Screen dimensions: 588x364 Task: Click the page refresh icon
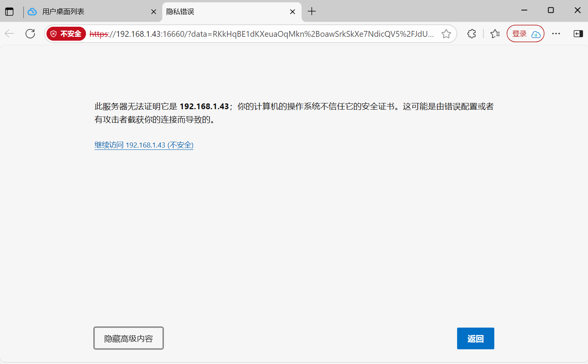coord(30,34)
